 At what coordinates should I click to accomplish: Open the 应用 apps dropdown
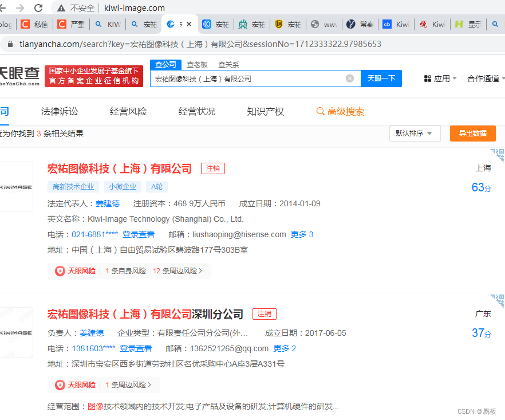tap(440, 78)
